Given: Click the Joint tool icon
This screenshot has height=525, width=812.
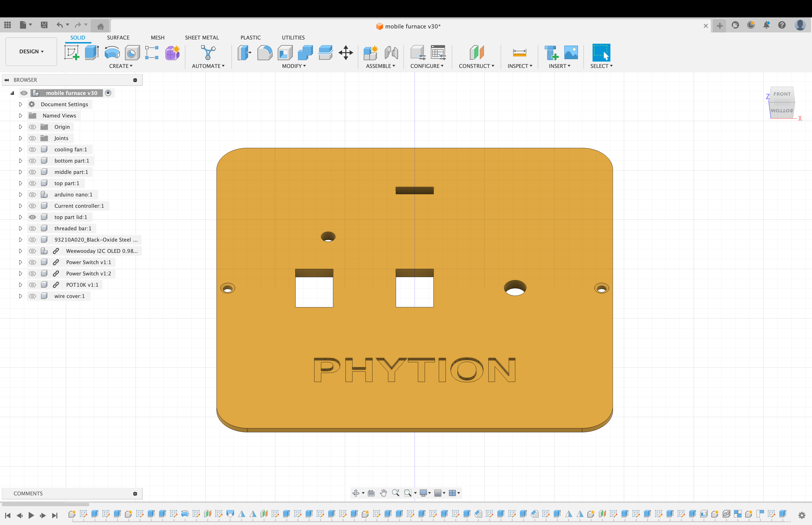Looking at the screenshot, I should pyautogui.click(x=391, y=53).
